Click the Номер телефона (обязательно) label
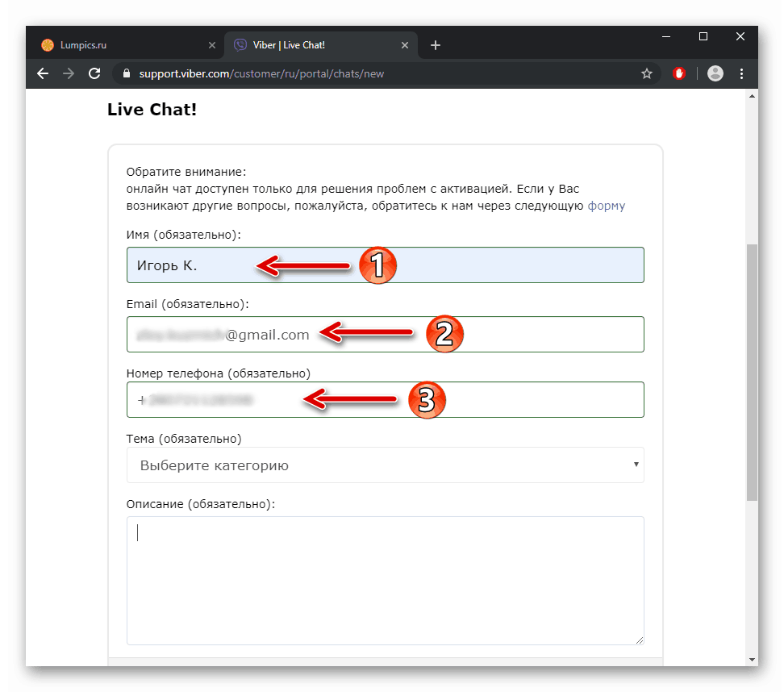 (x=218, y=373)
